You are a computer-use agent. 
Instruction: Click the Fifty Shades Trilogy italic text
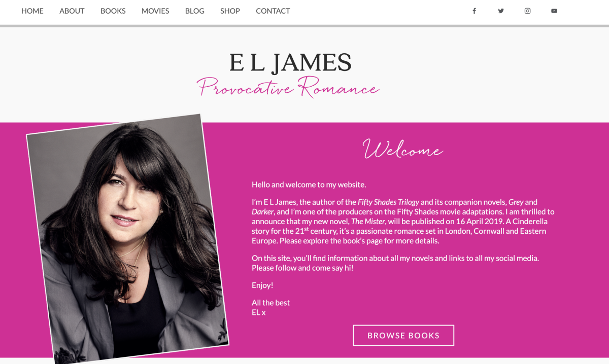click(x=389, y=202)
